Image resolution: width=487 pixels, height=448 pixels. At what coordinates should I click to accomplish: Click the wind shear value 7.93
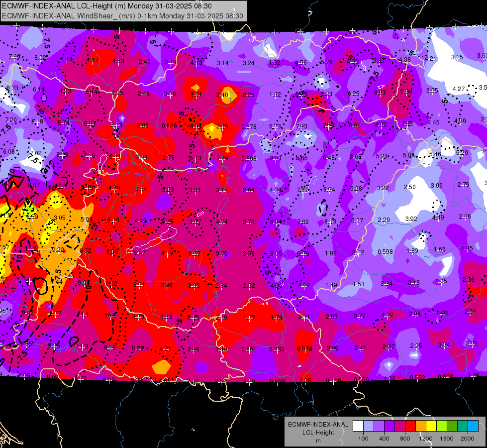[301, 126]
